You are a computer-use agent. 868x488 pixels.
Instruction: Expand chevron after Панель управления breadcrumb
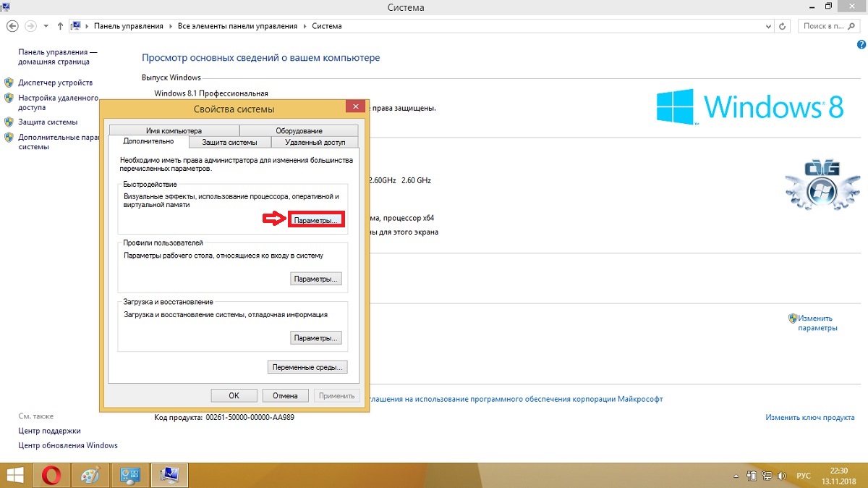171,26
